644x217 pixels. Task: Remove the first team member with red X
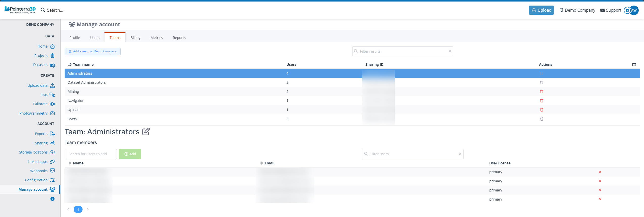600,172
